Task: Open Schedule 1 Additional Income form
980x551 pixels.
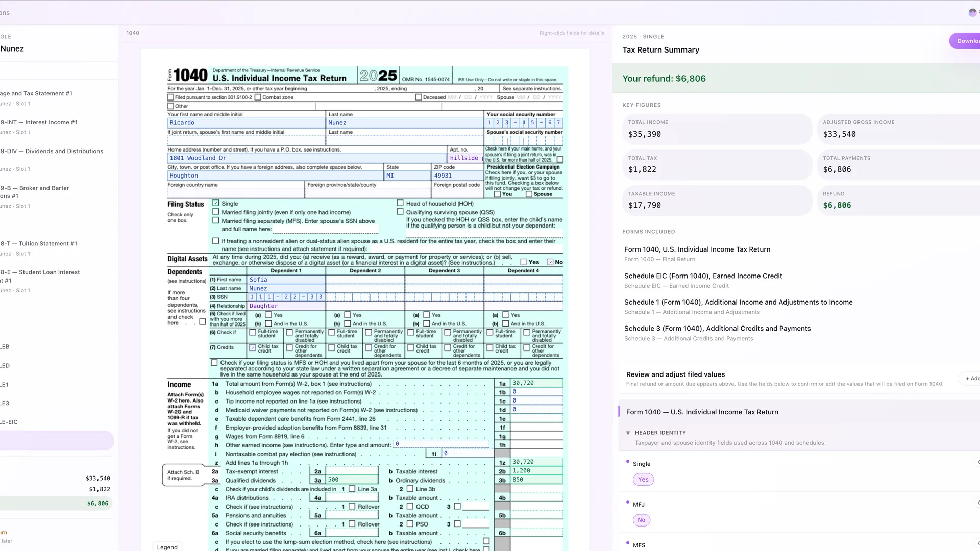Action: click(x=738, y=307)
